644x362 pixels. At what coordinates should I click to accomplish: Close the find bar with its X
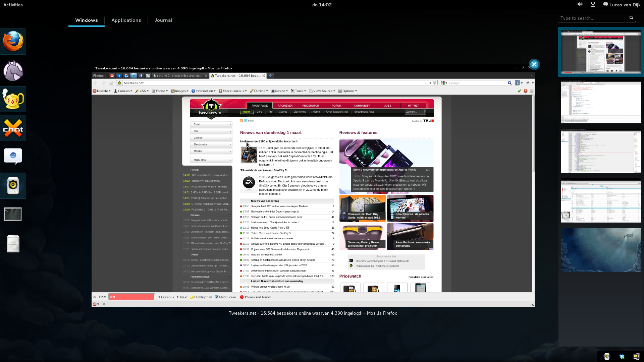point(95,297)
